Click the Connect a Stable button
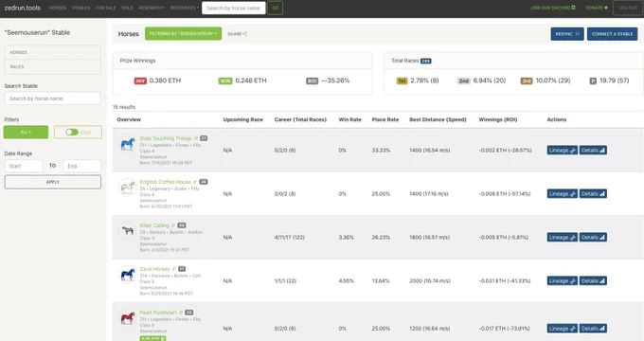The height and width of the screenshot is (341, 644). pos(612,34)
